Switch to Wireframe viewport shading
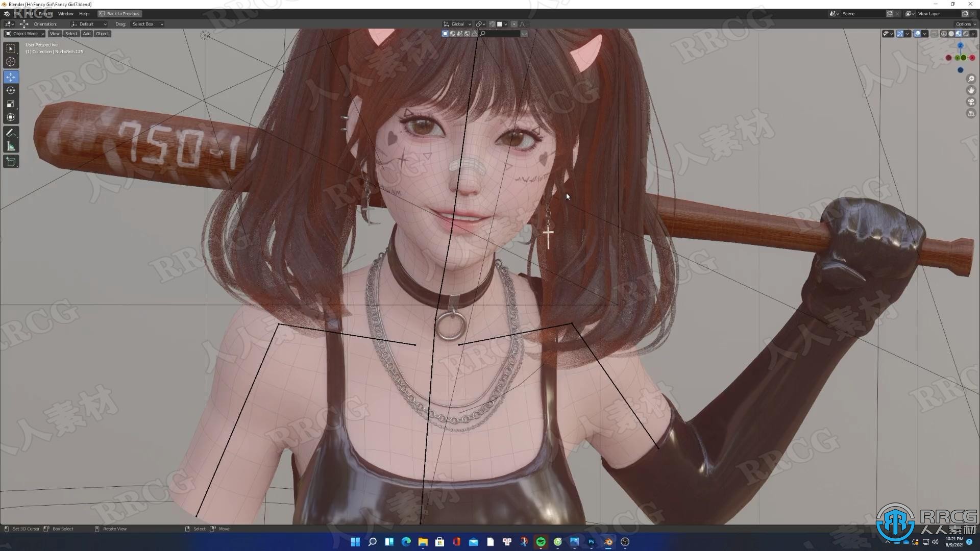This screenshot has width=980, height=551. (x=944, y=34)
